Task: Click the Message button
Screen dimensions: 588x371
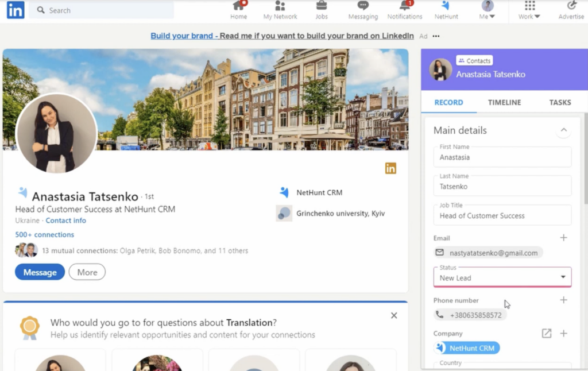Action: 39,272
